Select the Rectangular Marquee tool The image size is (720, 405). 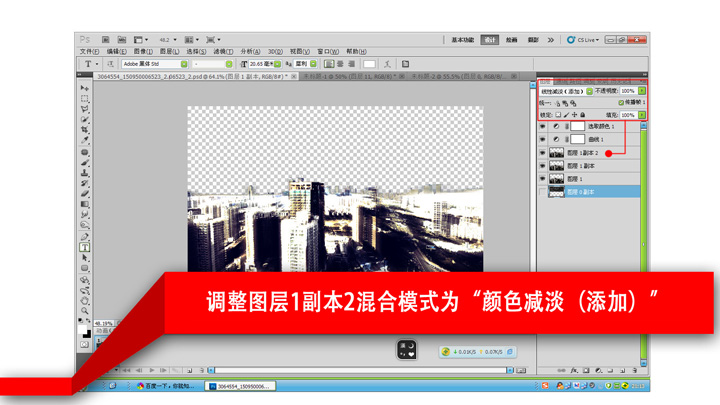84,98
